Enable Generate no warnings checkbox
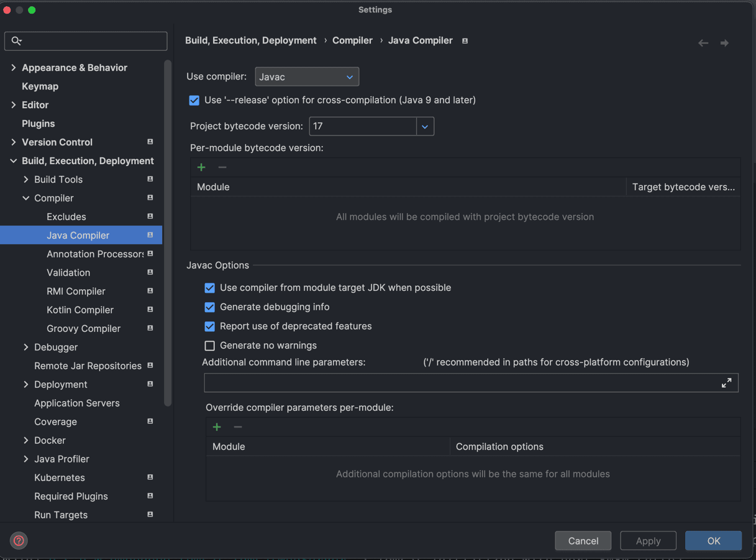Viewport: 756px width, 560px height. [210, 346]
